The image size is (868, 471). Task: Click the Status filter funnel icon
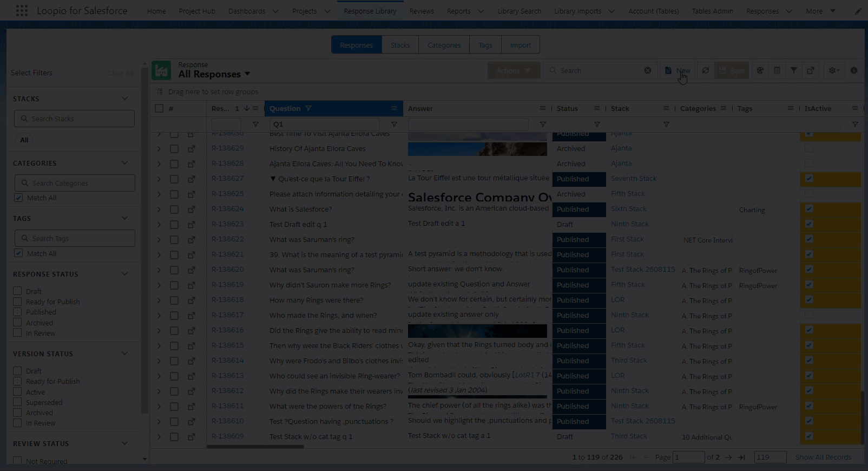pyautogui.click(x=597, y=125)
